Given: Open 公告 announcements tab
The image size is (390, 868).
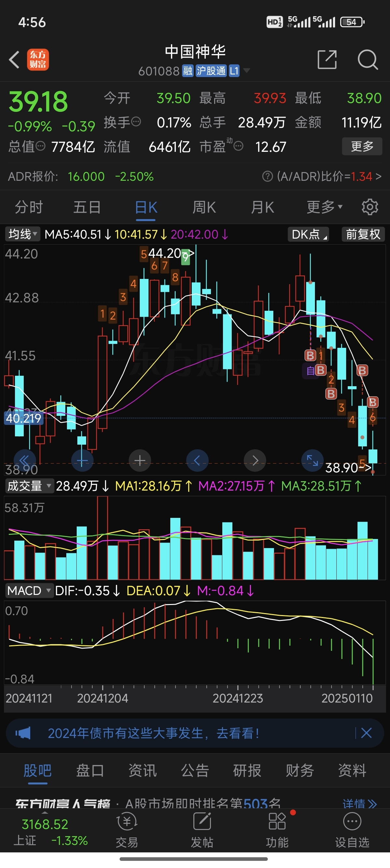Looking at the screenshot, I should coord(195,770).
